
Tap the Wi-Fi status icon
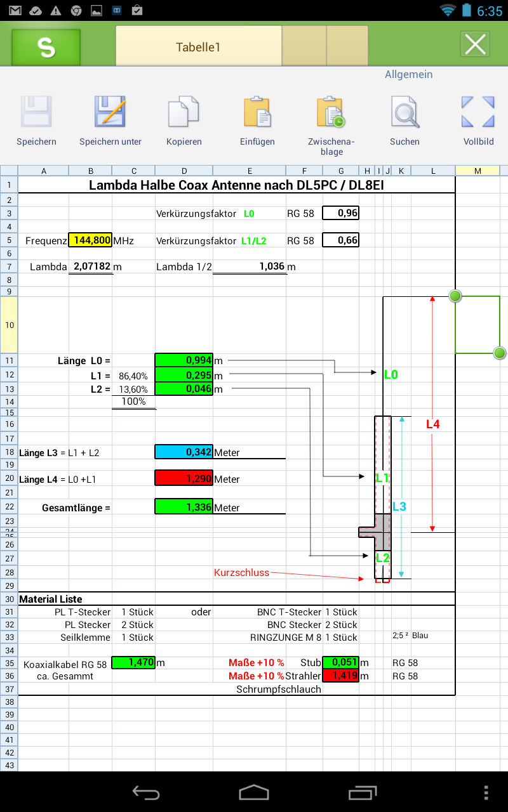click(x=448, y=10)
